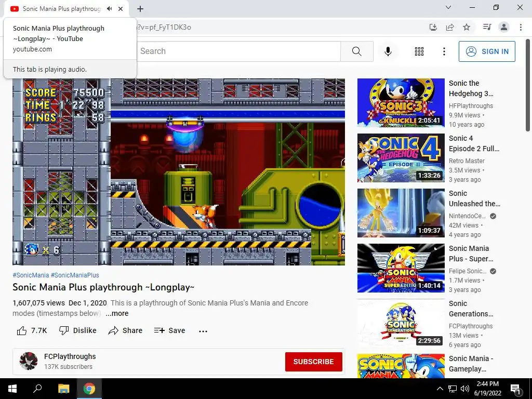Click the HFPlaythroughs channel text

471,106
